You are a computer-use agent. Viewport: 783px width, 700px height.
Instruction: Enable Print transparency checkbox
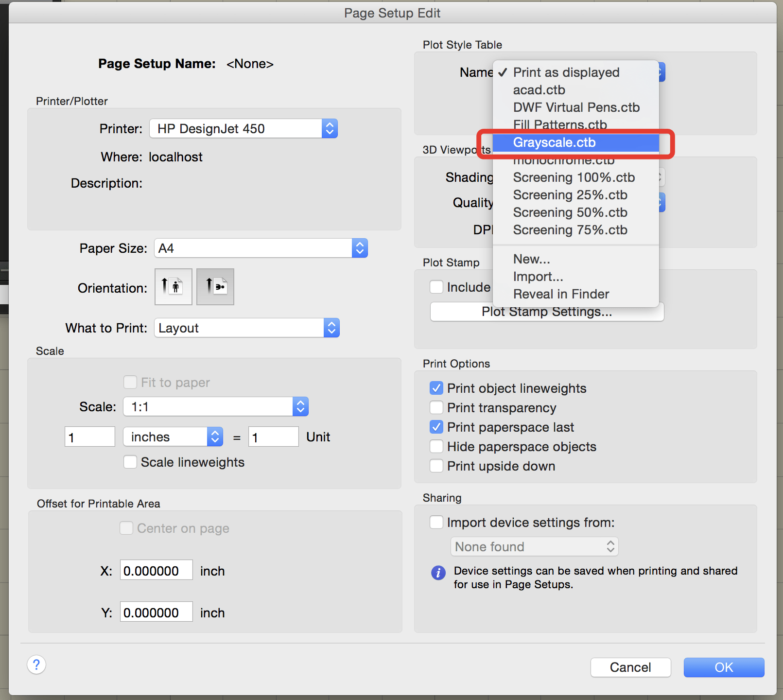click(x=436, y=407)
